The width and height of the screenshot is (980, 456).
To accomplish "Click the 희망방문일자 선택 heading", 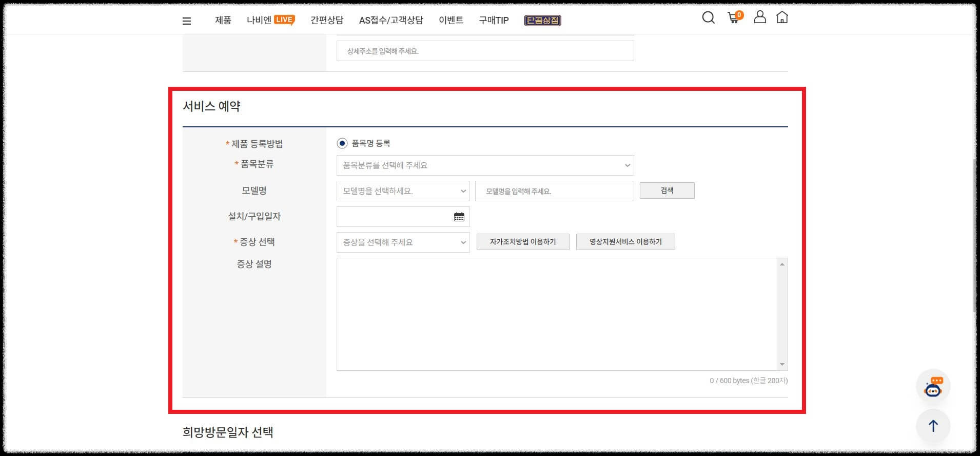I will pyautogui.click(x=228, y=432).
